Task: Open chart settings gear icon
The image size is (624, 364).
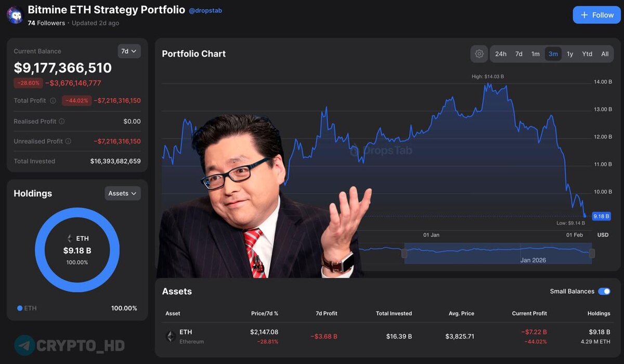Action: point(479,54)
